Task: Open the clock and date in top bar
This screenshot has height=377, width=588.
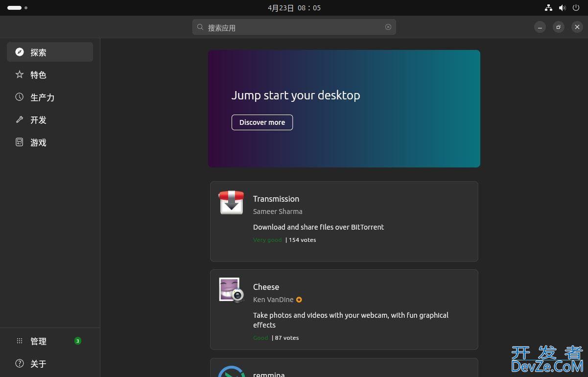Action: [294, 8]
